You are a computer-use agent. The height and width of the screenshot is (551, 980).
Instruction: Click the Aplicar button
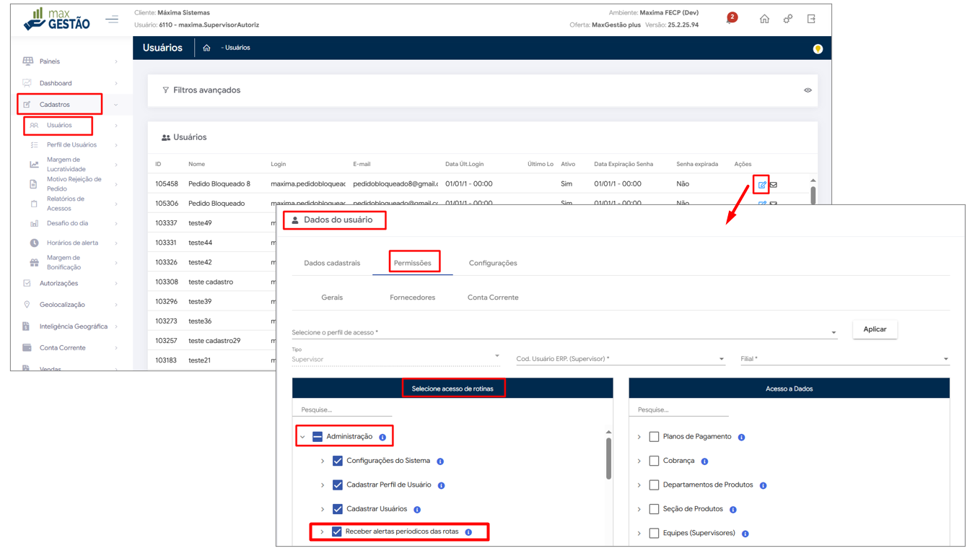click(875, 329)
